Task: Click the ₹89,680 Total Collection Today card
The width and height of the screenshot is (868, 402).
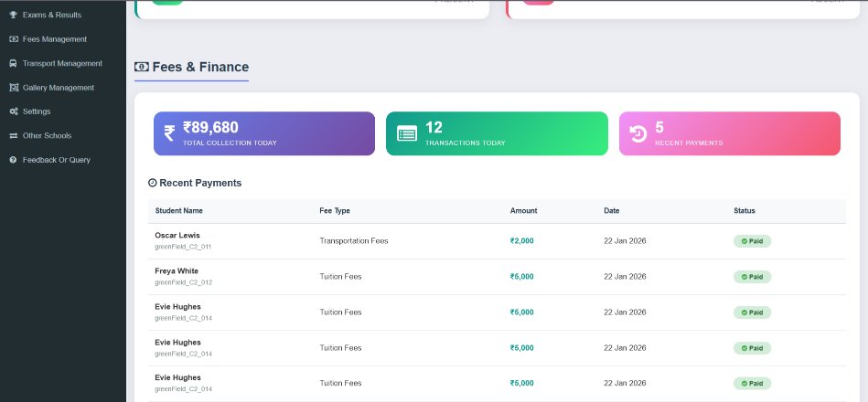Action: [264, 133]
